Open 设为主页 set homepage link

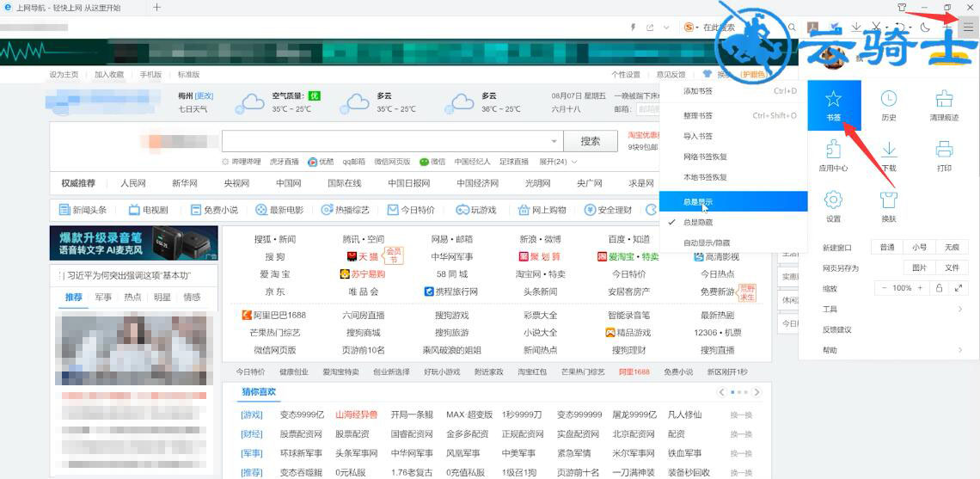64,75
